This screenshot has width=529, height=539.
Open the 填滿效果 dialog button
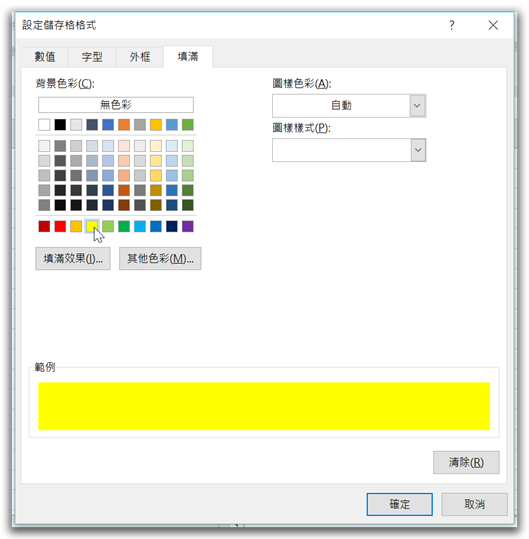[x=73, y=258]
